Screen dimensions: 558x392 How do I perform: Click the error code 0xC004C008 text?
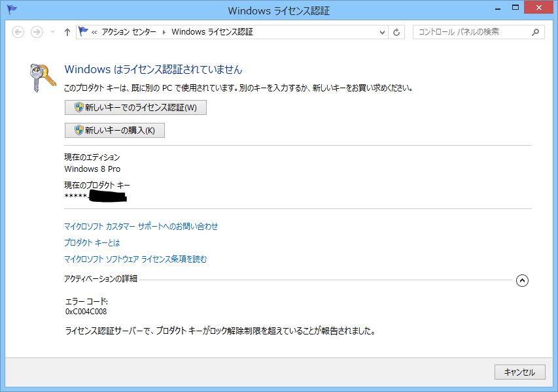point(86,312)
